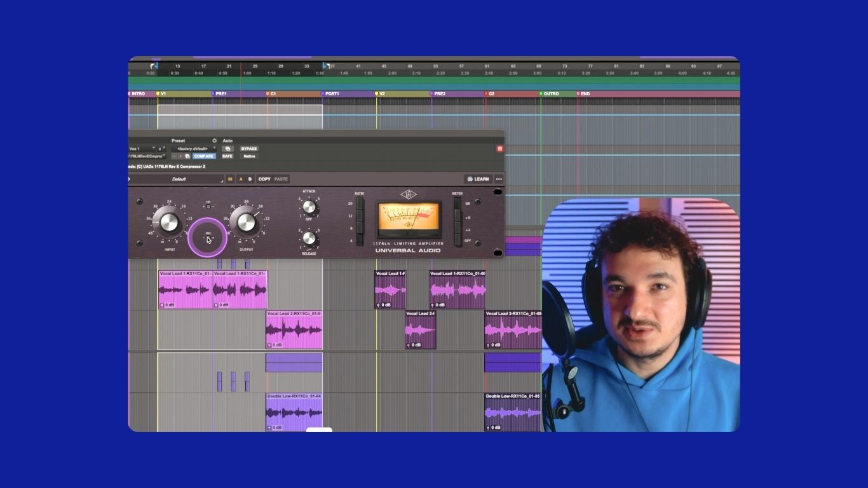Toggle the IN power button

[230, 179]
